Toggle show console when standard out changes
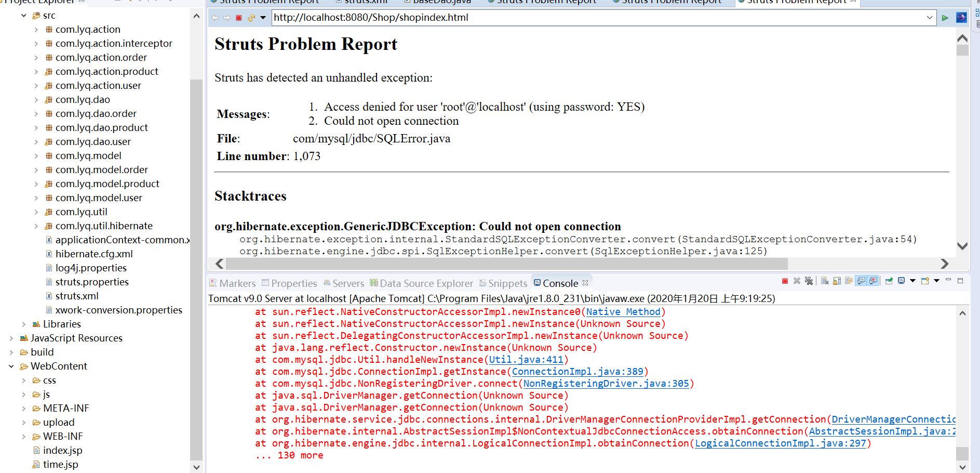The height and width of the screenshot is (473, 980). point(861,281)
